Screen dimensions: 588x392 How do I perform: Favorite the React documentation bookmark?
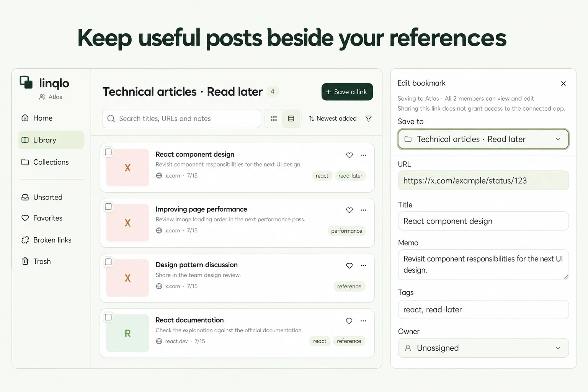(x=349, y=321)
